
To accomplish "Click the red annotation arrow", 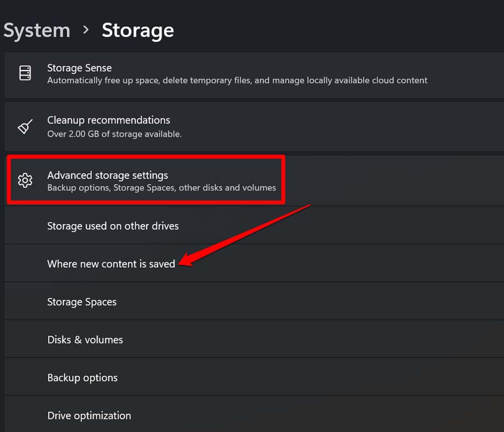I will tap(246, 234).
